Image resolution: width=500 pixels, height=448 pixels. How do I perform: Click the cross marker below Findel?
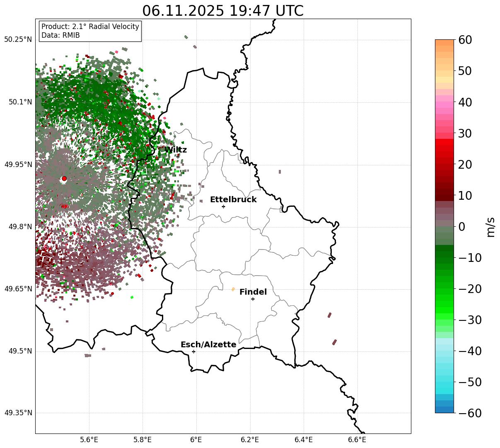click(253, 299)
